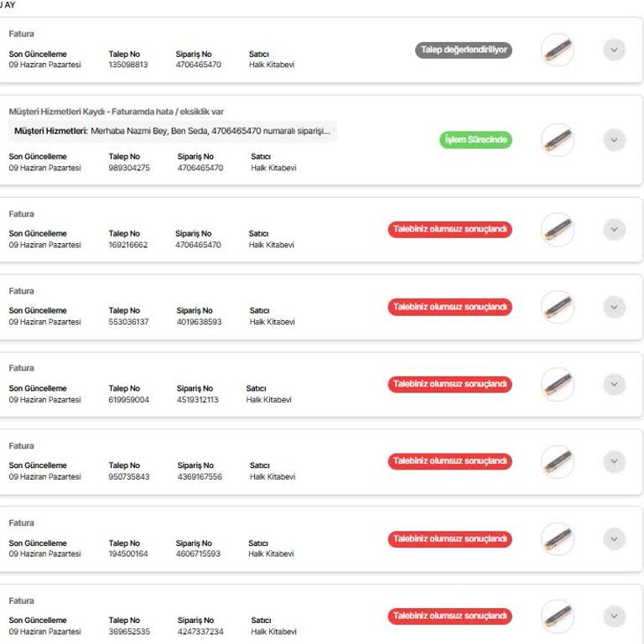Expand the request 553036137 row chevron
Viewport: 644px width, 644px height.
(x=614, y=307)
